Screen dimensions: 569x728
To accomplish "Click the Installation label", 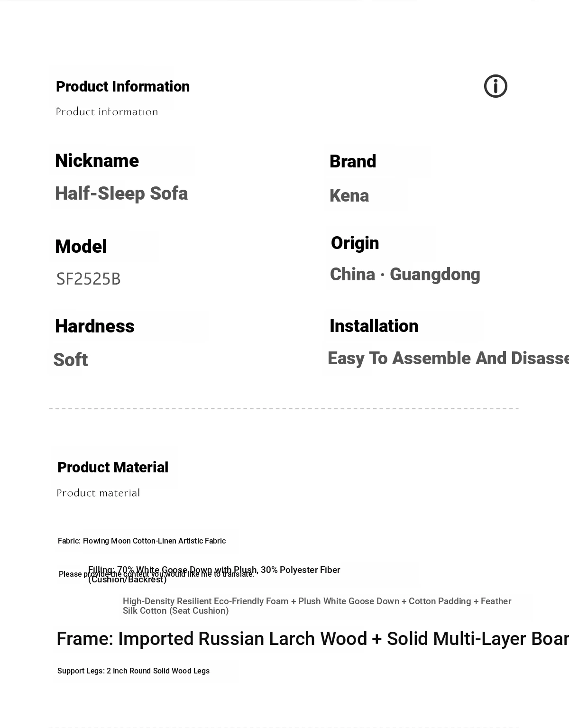I will (x=374, y=326).
